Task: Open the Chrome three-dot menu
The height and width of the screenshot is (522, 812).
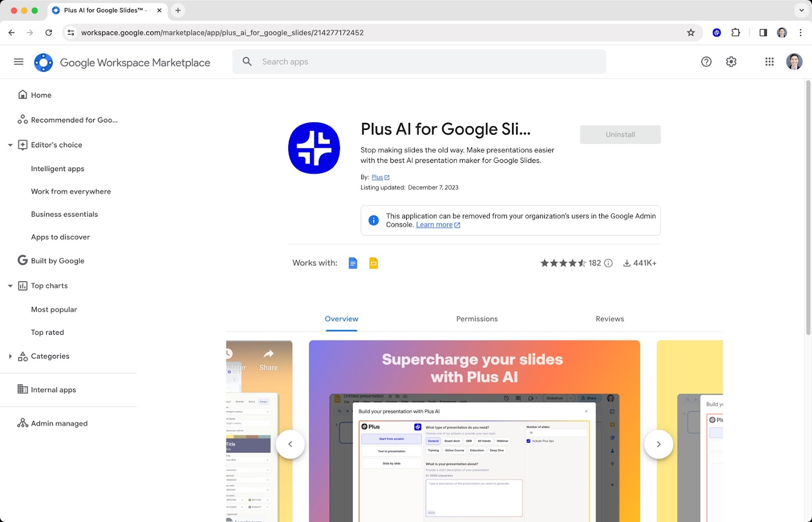Action: point(801,32)
